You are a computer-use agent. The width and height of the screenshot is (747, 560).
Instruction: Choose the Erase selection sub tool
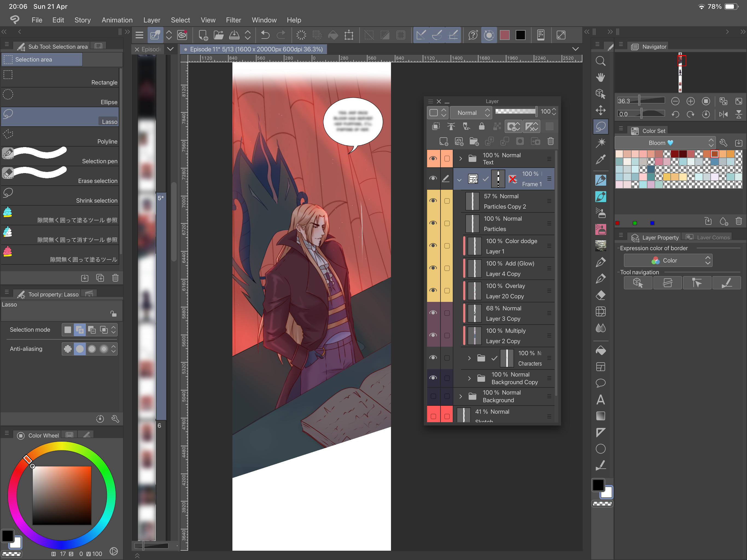tap(60, 176)
